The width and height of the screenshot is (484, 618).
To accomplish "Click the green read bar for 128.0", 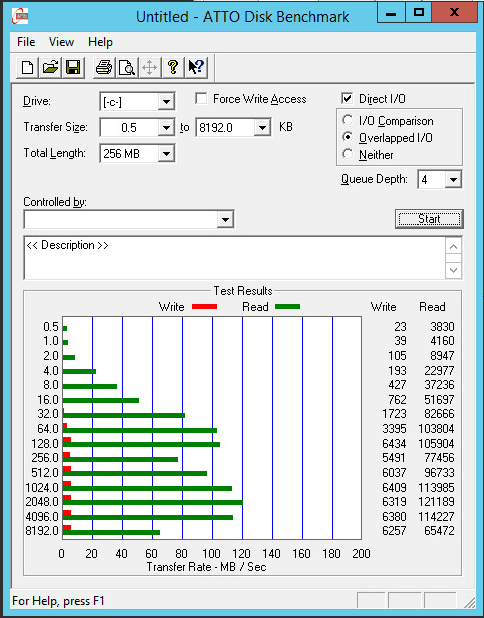I will (x=141, y=445).
